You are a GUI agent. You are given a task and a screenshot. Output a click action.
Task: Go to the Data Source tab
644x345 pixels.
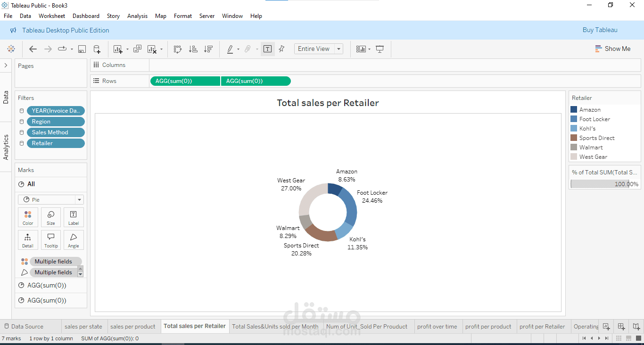[x=27, y=327]
